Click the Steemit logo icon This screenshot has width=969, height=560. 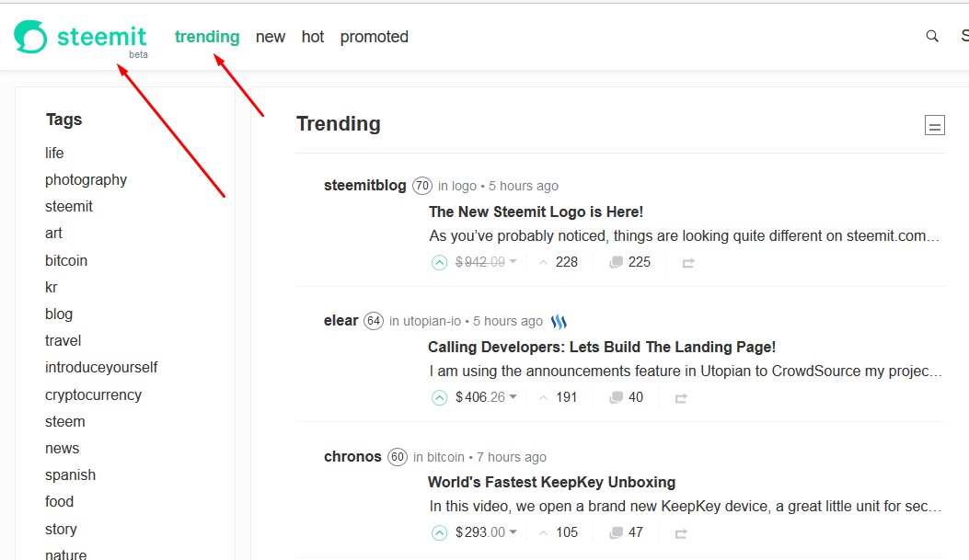tap(30, 37)
